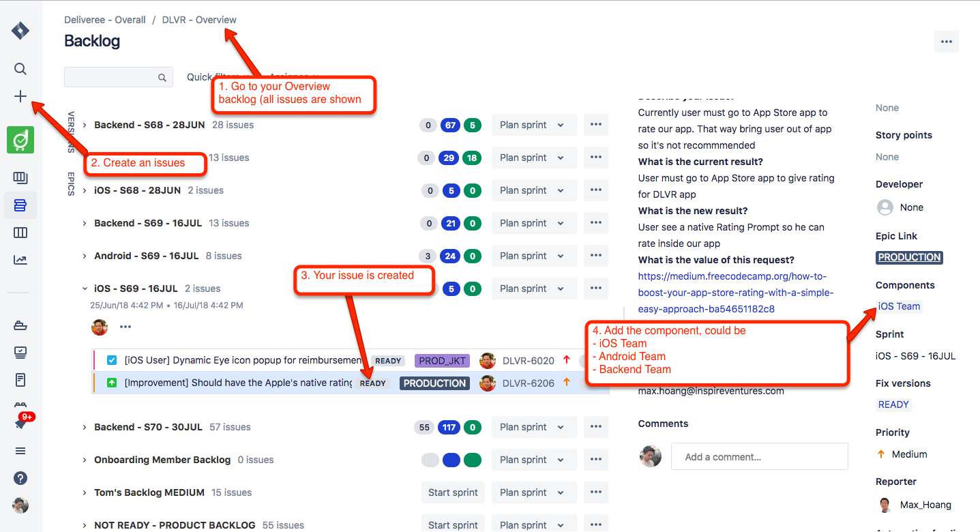
Task: Open Plan sprint dropdown for Tom's Backlog MEDIUM
Action: (534, 492)
